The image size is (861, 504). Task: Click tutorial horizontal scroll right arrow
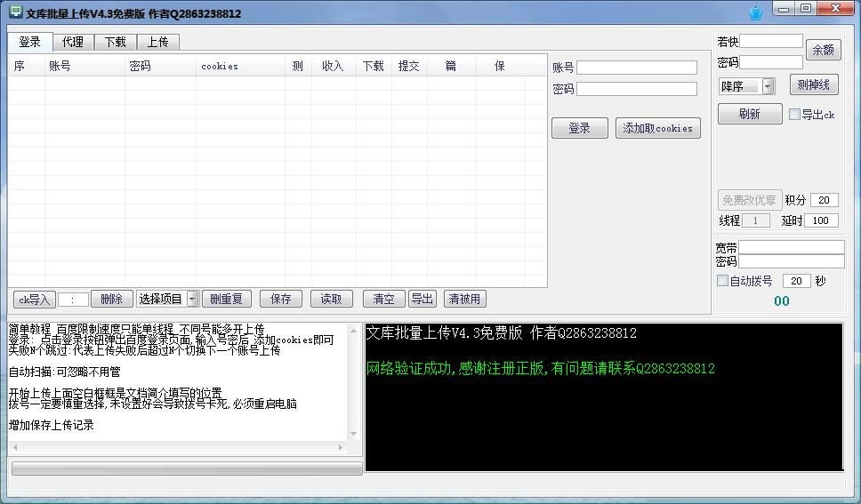click(x=341, y=447)
